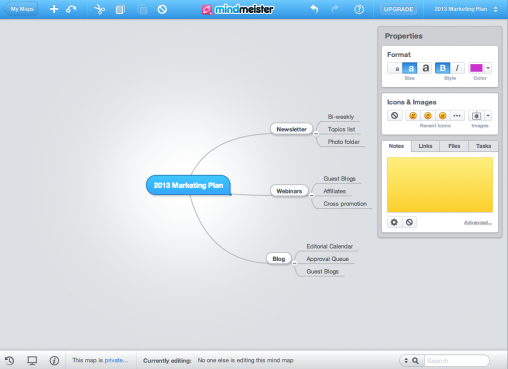508x369 pixels.
Task: Click the camera Images icon
Action: 476,116
